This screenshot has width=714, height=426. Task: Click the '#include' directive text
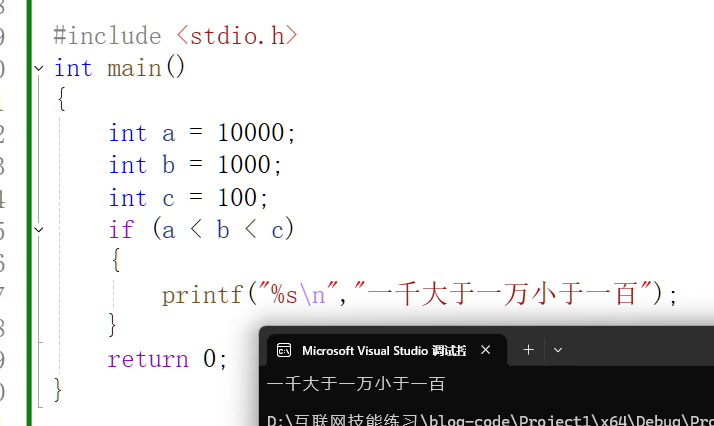(x=107, y=36)
